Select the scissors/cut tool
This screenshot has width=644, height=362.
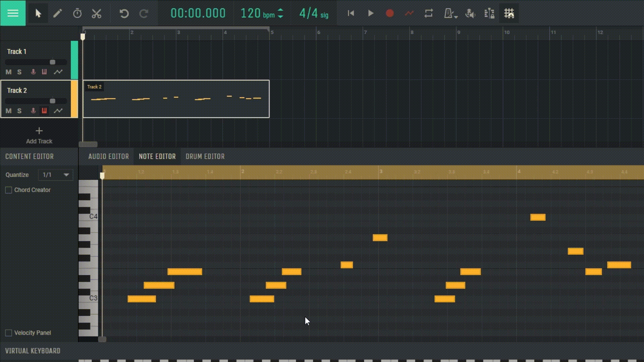pos(96,13)
